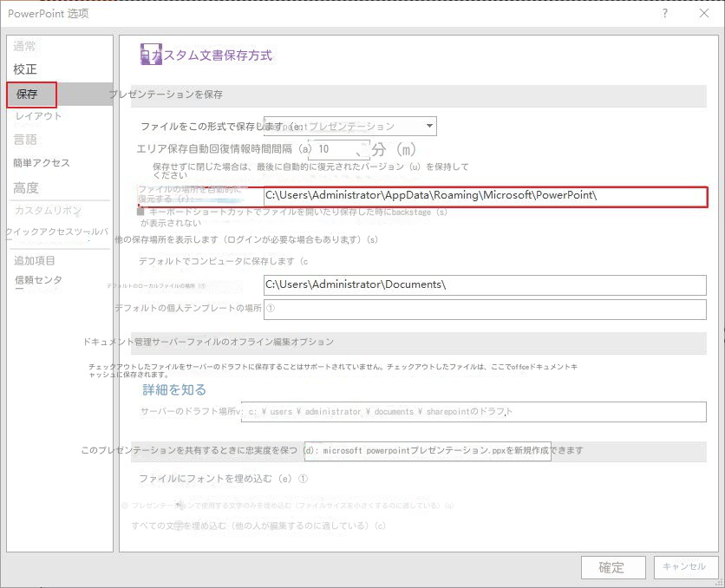This screenshot has height=588, width=725.
Task: Open the presentation selector for fidelity sharing
Action: 428,451
